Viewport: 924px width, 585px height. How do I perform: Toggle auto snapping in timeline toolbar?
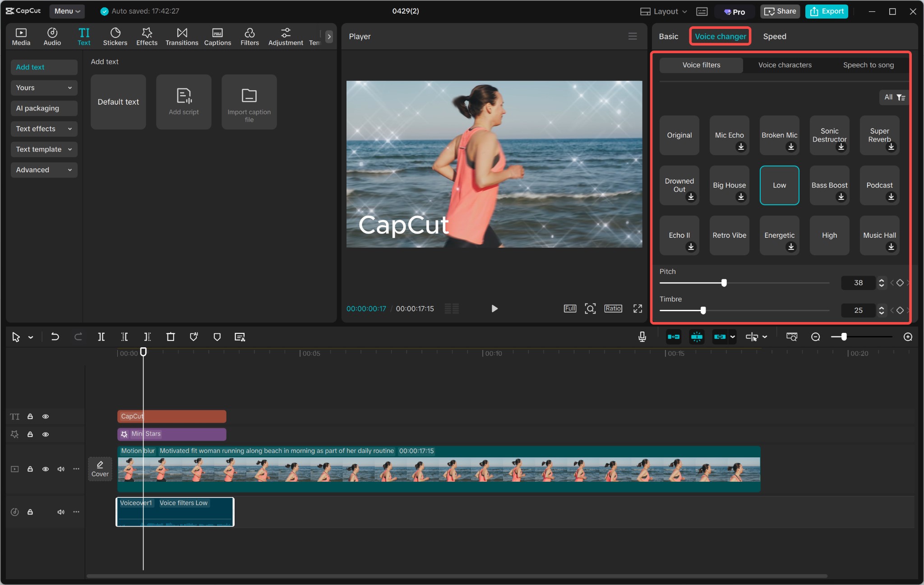pos(697,336)
